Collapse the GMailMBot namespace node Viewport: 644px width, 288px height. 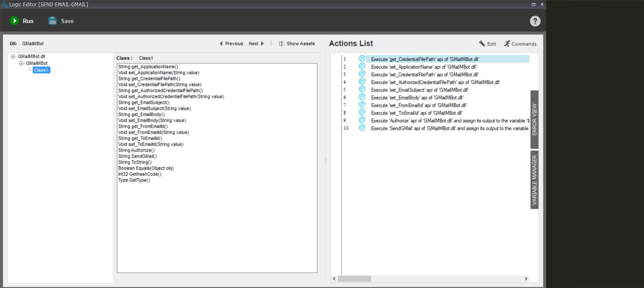click(21, 63)
